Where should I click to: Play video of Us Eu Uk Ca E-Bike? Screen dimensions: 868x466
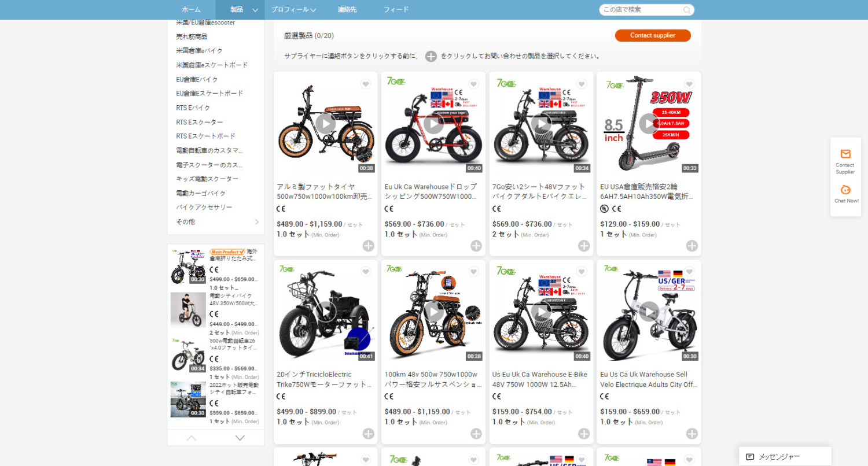[542, 312]
